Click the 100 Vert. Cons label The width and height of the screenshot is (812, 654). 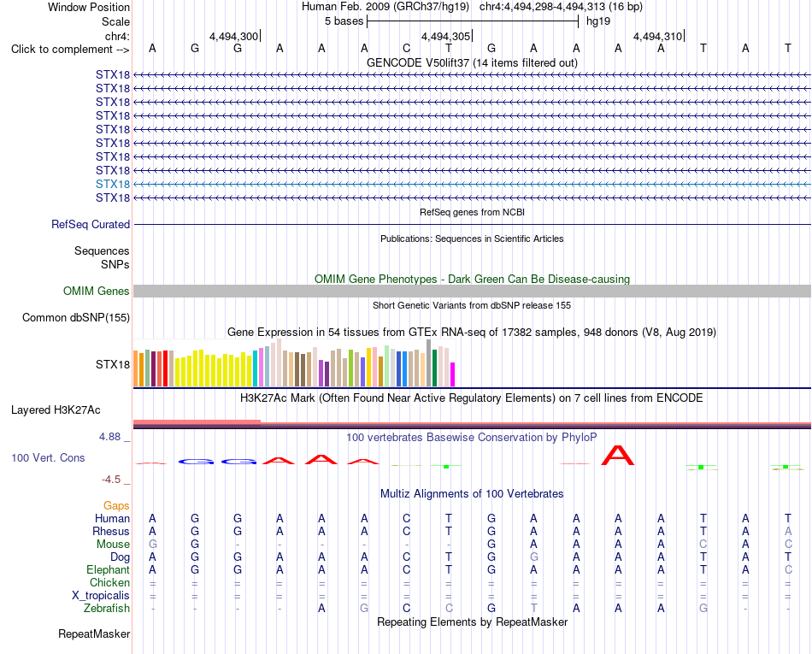tap(48, 457)
